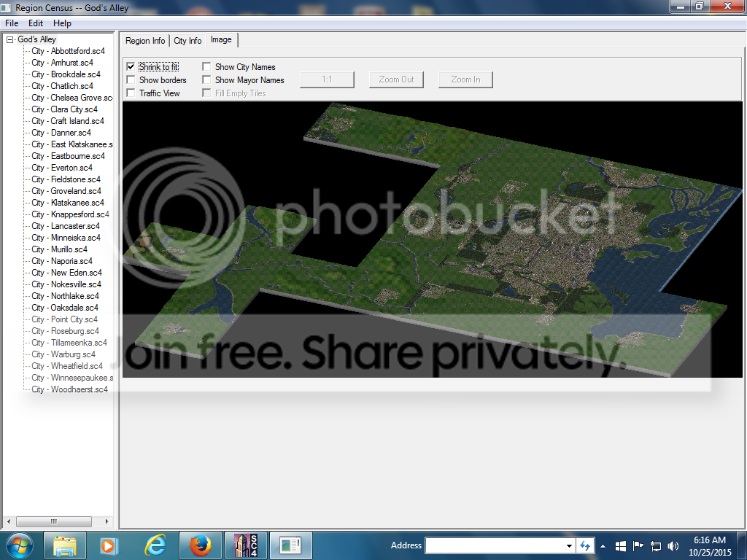
Task: Click the Zoom In button
Action: [x=465, y=79]
